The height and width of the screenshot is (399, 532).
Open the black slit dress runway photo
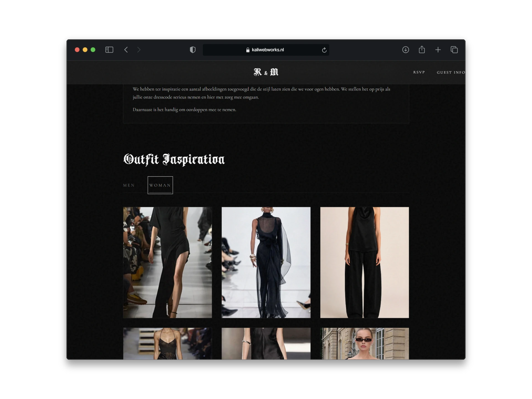168,262
